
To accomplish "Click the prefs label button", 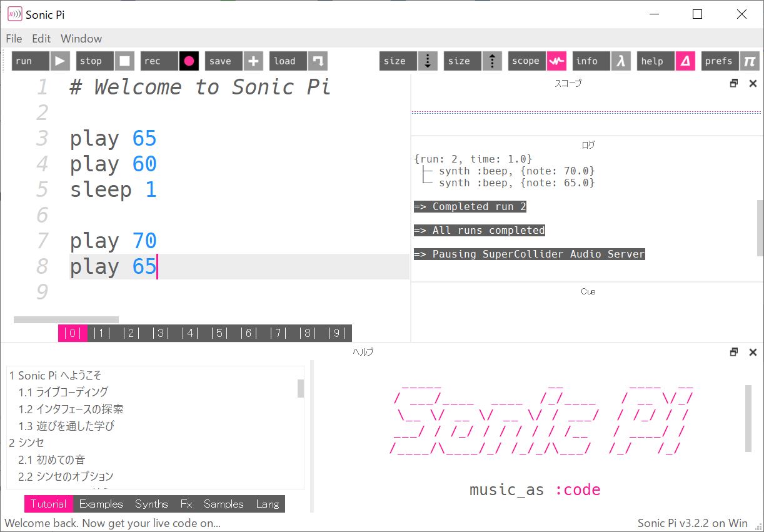I will click(x=720, y=61).
